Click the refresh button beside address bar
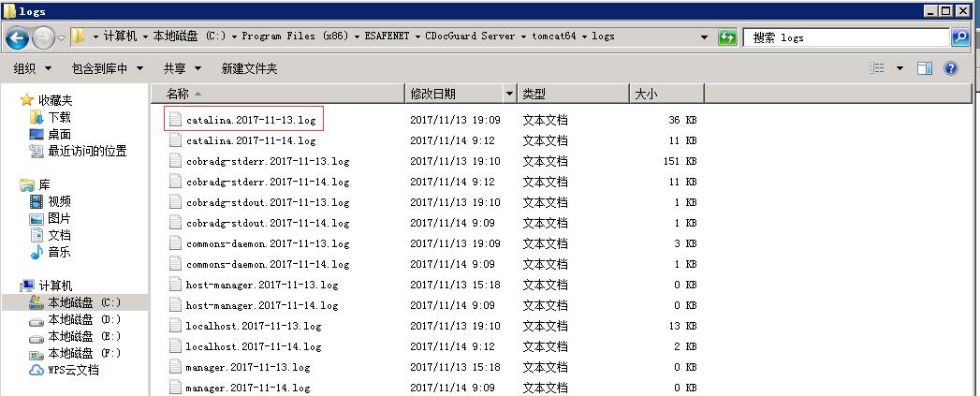 click(727, 37)
